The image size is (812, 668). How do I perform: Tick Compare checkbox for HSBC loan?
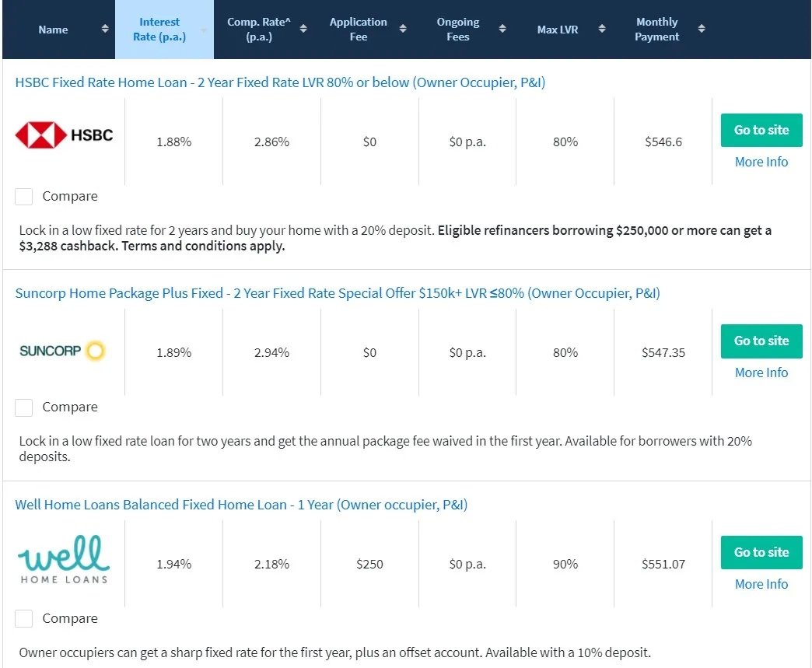pyautogui.click(x=24, y=197)
